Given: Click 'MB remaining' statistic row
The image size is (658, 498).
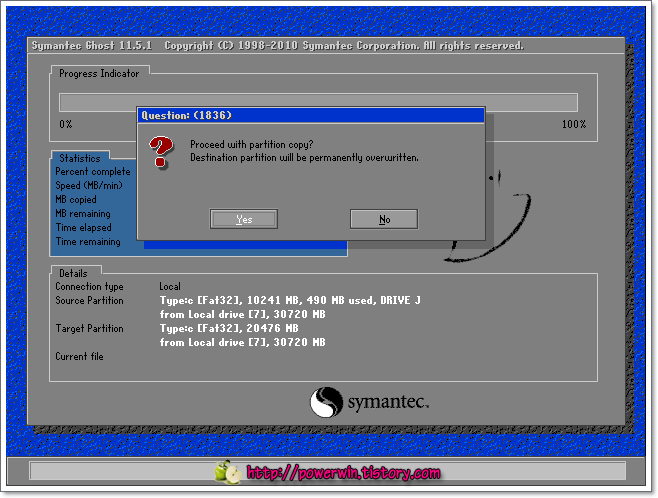Looking at the screenshot, I should pos(83,214).
